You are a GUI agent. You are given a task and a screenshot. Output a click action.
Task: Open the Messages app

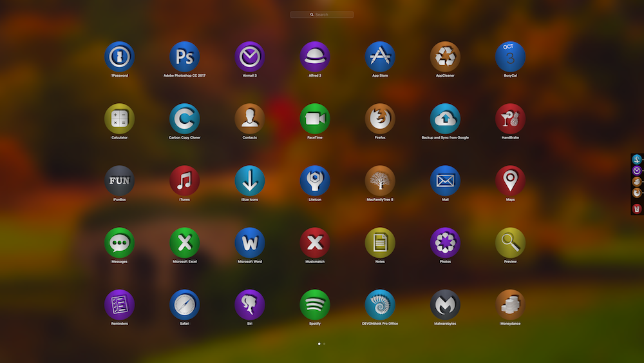120,243
